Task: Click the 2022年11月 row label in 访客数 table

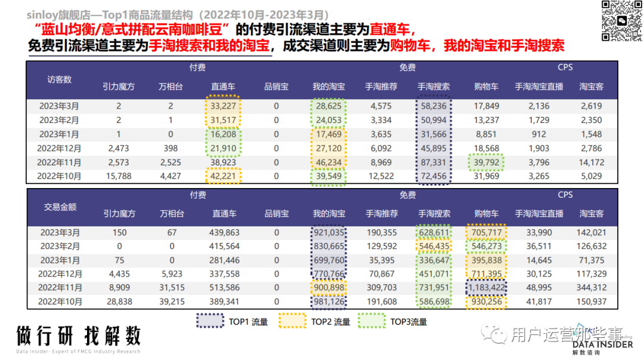Action: [59, 162]
